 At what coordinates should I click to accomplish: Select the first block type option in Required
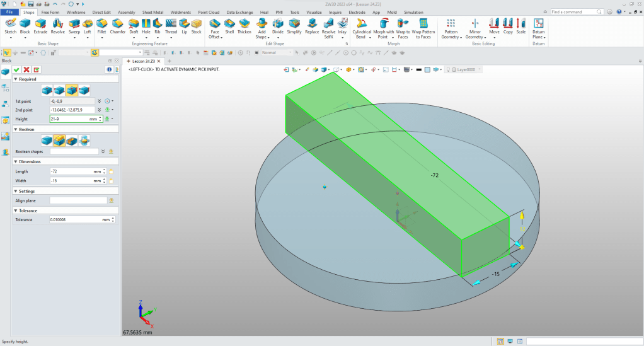tap(47, 89)
